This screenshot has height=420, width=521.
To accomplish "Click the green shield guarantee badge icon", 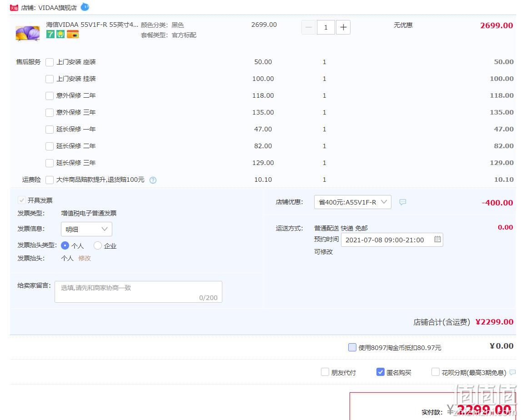I will coord(60,34).
